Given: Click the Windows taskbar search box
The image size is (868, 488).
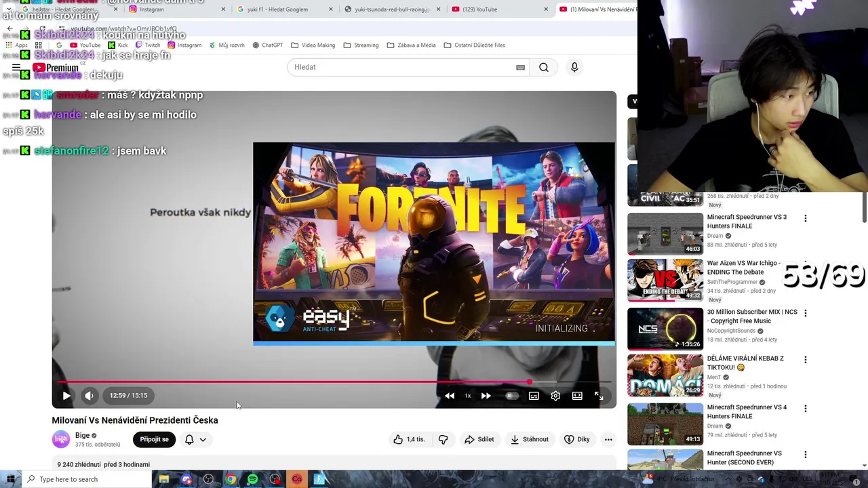Looking at the screenshot, I should [87, 479].
